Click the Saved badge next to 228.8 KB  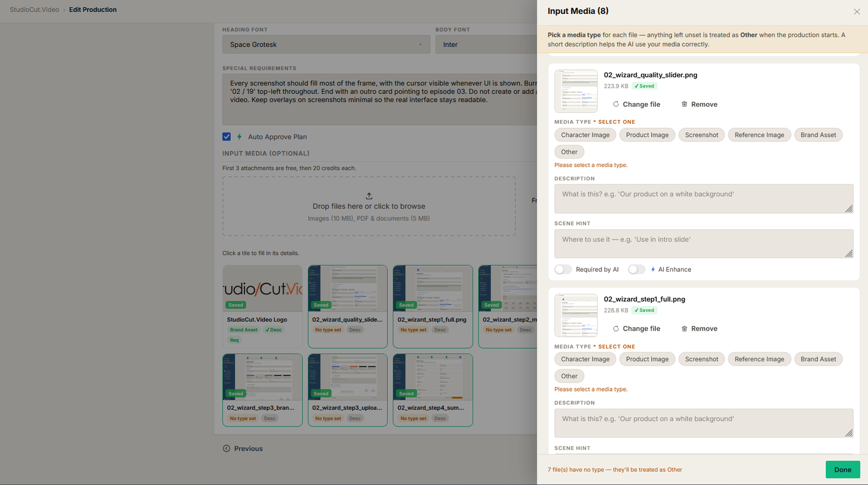pyautogui.click(x=644, y=311)
